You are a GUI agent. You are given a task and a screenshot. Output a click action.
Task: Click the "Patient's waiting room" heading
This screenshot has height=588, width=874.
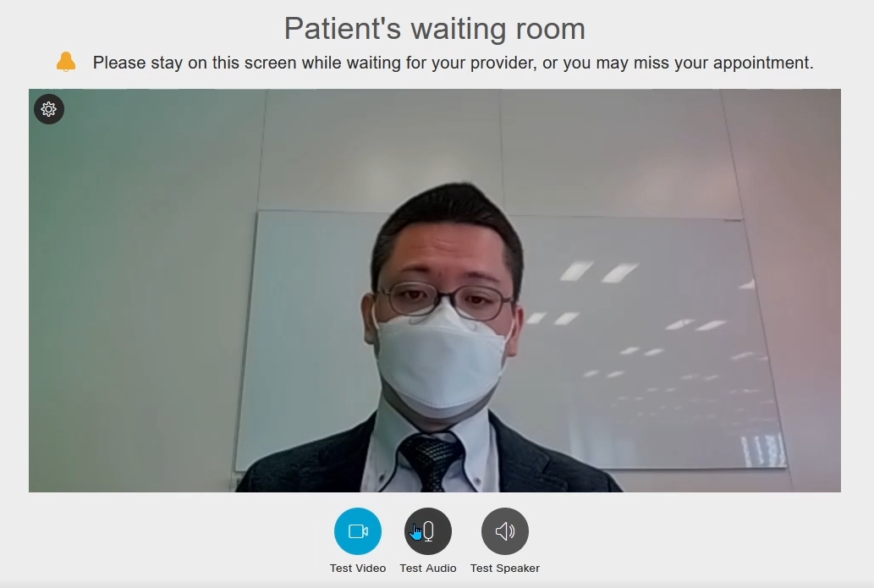(435, 29)
